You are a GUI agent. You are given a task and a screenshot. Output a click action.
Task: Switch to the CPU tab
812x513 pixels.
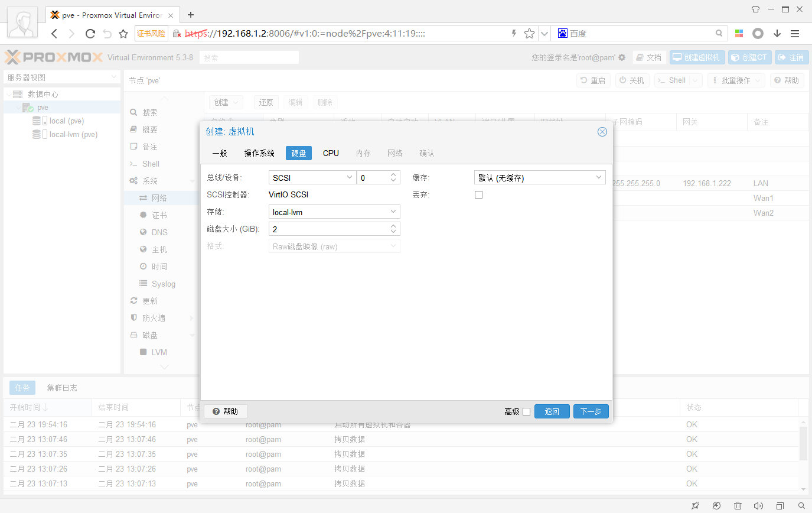point(331,153)
